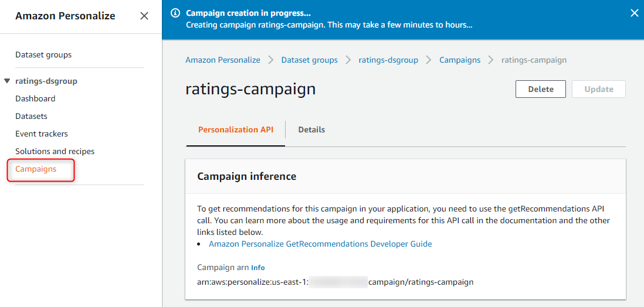Screen dimensions: 644x307
Task: Open the Dashboard sidebar item
Action: (35, 99)
